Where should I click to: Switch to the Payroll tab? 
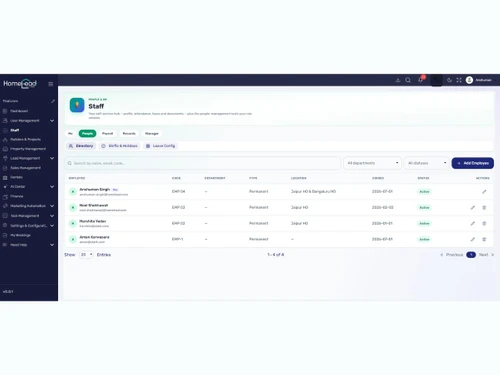click(107, 133)
